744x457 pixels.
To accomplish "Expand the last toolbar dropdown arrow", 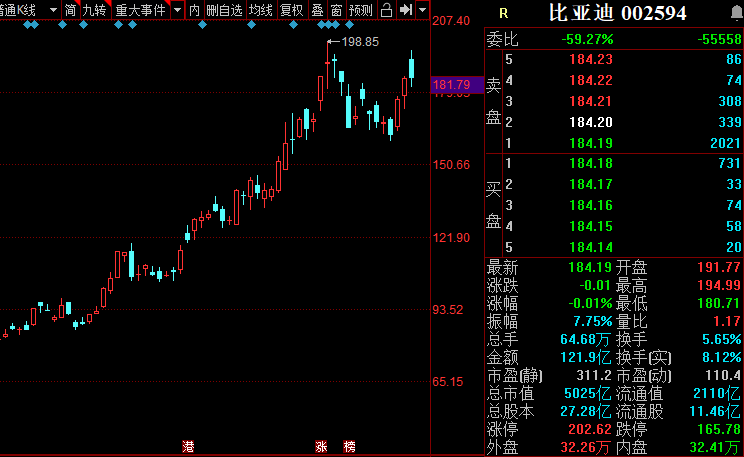I will [x=422, y=10].
